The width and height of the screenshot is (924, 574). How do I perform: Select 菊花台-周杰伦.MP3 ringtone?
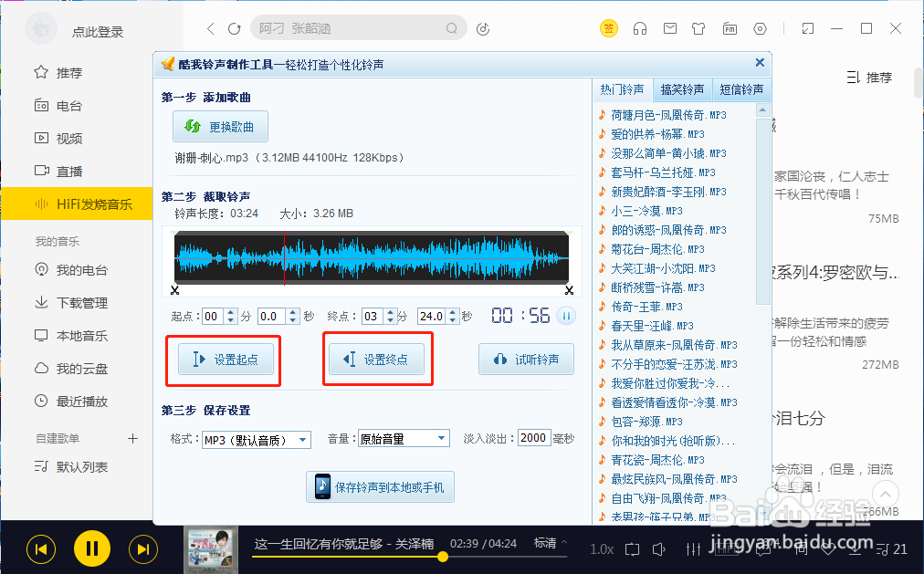tap(657, 249)
